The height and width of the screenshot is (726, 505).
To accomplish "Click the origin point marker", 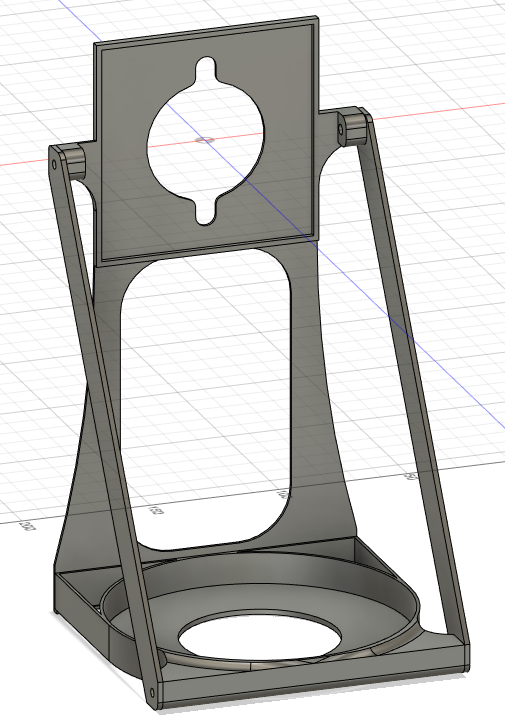I will pyautogui.click(x=205, y=139).
